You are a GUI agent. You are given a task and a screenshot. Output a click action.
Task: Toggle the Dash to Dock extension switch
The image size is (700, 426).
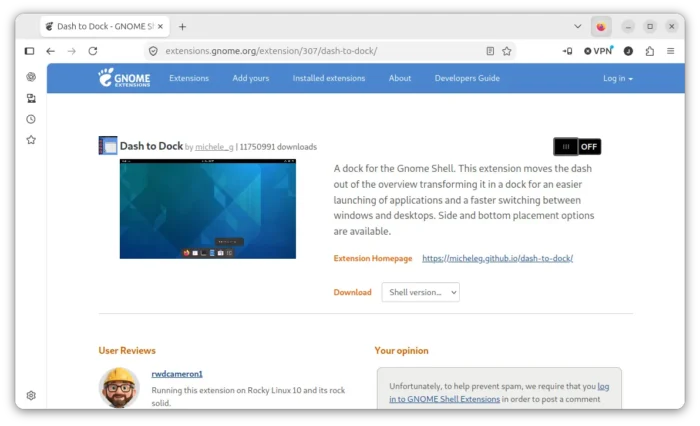pyautogui.click(x=577, y=146)
